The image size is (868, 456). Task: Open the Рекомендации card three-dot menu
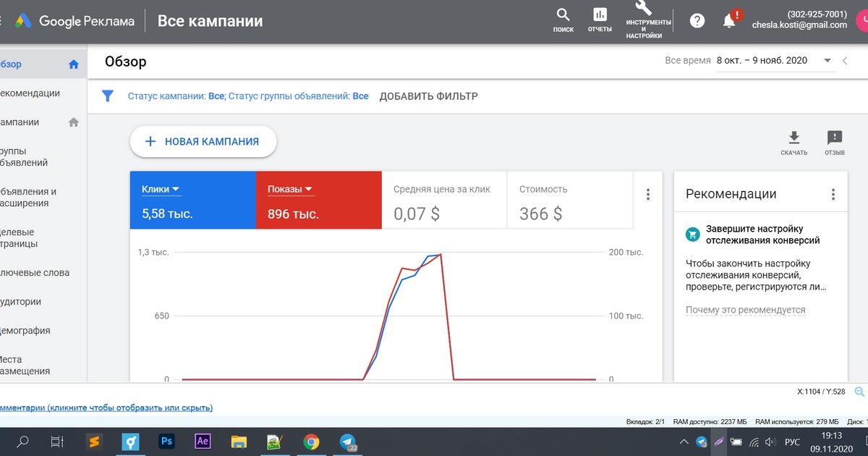coord(833,194)
